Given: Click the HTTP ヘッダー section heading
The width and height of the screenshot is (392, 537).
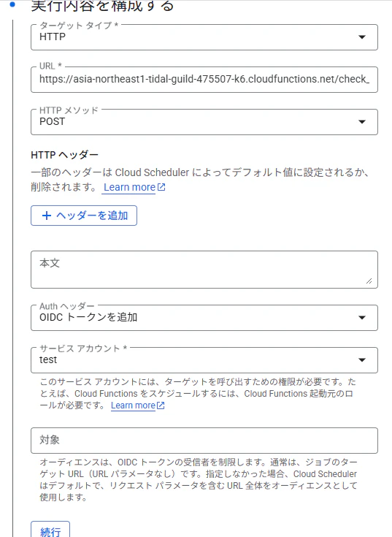Looking at the screenshot, I should (x=65, y=155).
